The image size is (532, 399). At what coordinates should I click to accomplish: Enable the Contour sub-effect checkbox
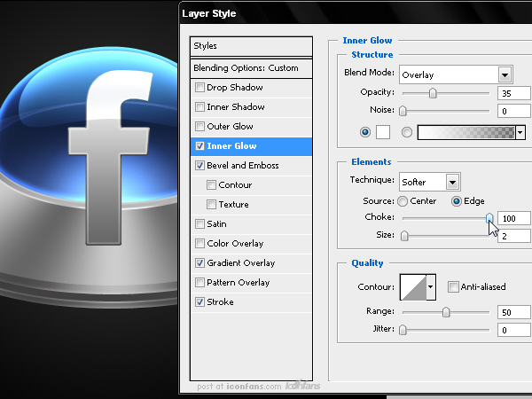[211, 185]
